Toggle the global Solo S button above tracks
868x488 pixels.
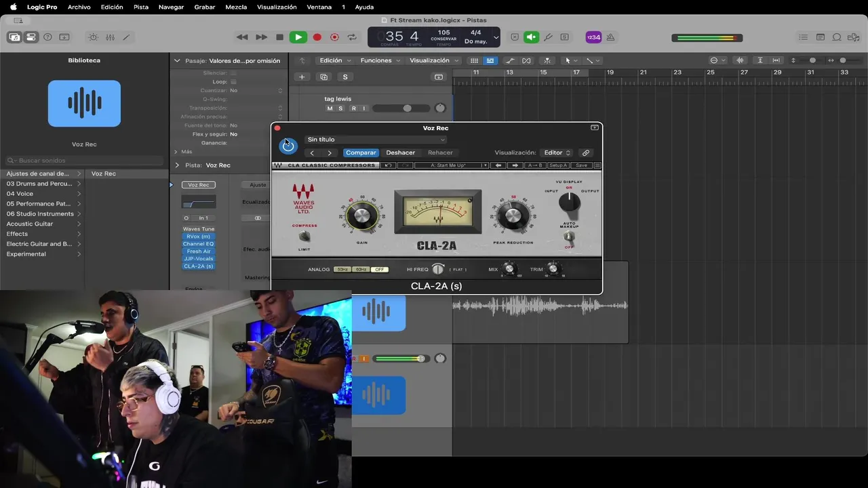345,77
